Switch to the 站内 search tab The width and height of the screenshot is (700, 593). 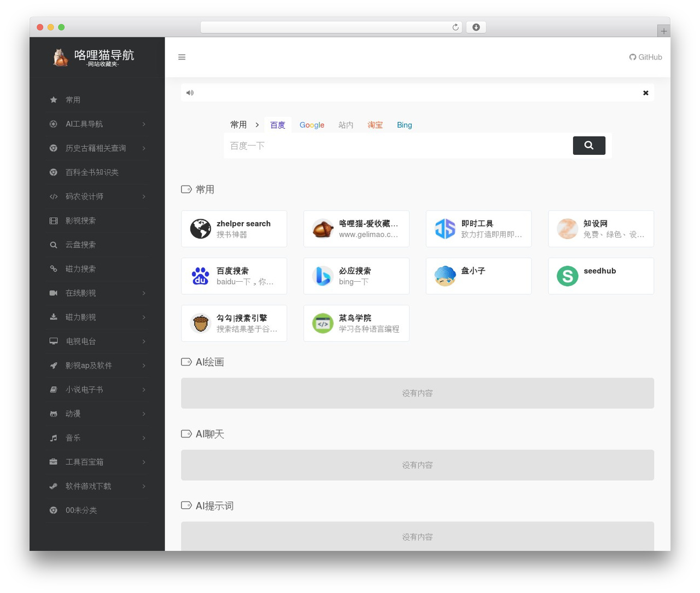point(346,125)
